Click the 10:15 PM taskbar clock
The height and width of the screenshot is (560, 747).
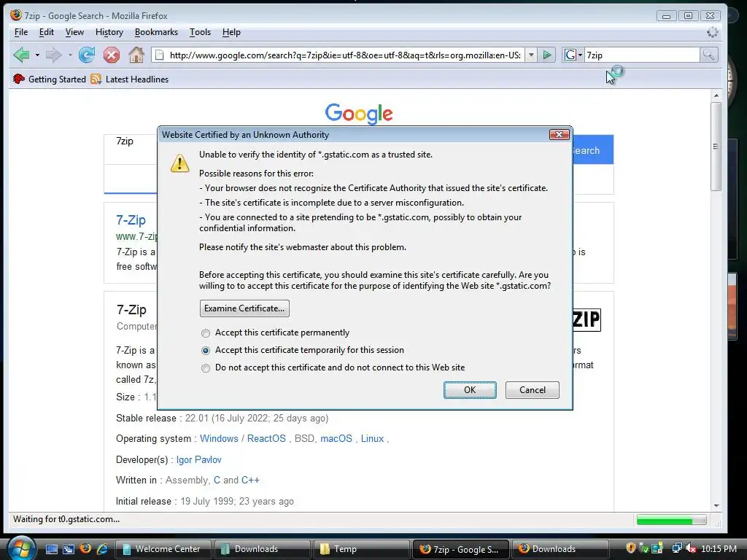[x=719, y=548]
